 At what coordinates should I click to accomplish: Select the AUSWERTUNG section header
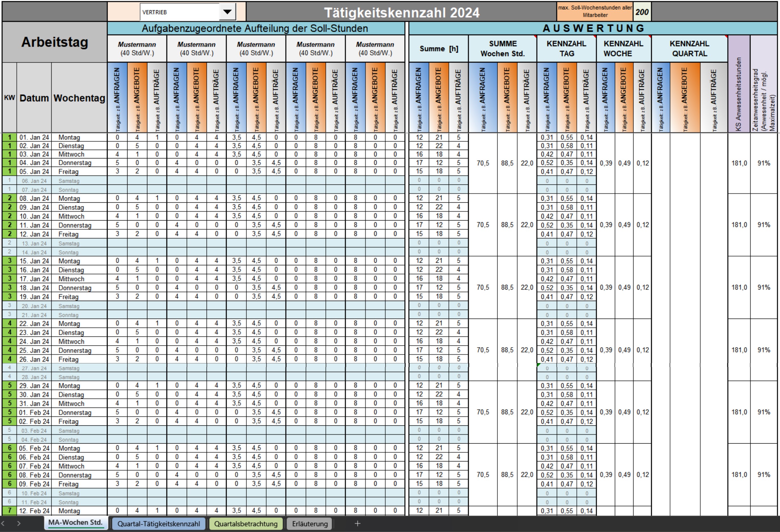click(x=593, y=29)
